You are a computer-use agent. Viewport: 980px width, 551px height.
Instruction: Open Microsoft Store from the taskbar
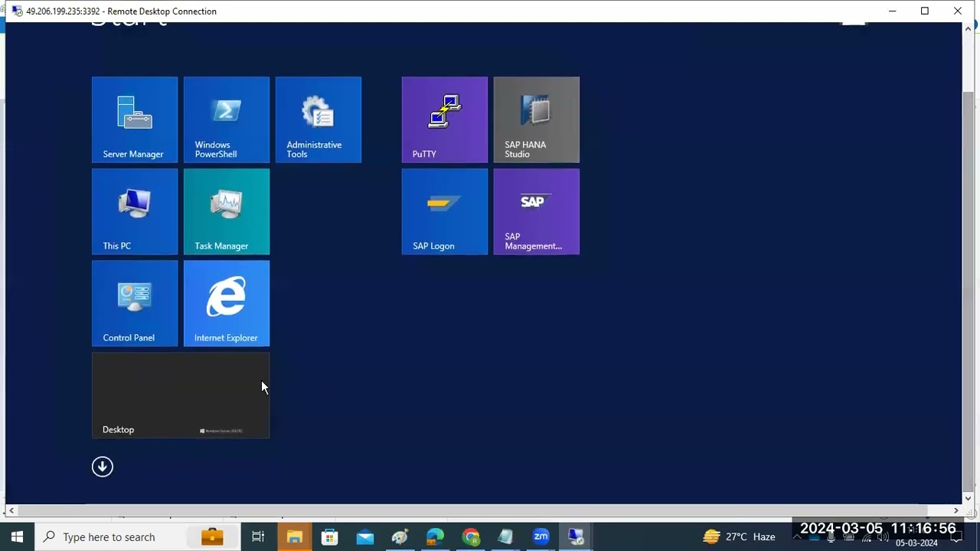(329, 536)
